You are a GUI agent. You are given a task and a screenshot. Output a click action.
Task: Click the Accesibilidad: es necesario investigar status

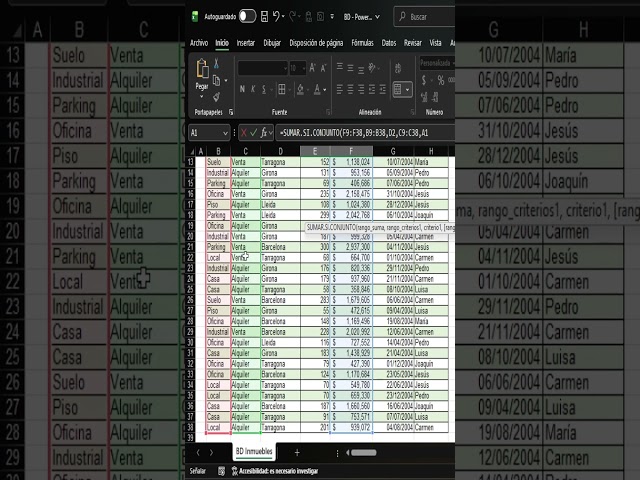pyautogui.click(x=275, y=471)
